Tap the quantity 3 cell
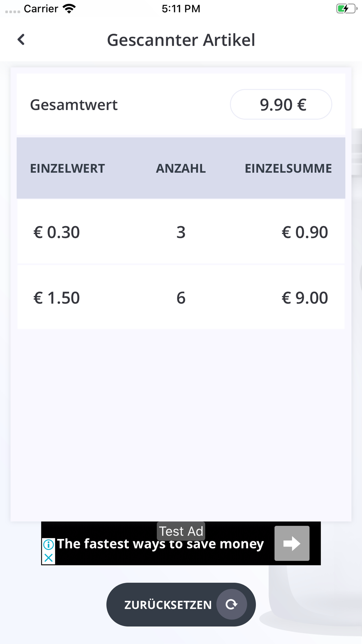 (x=181, y=232)
